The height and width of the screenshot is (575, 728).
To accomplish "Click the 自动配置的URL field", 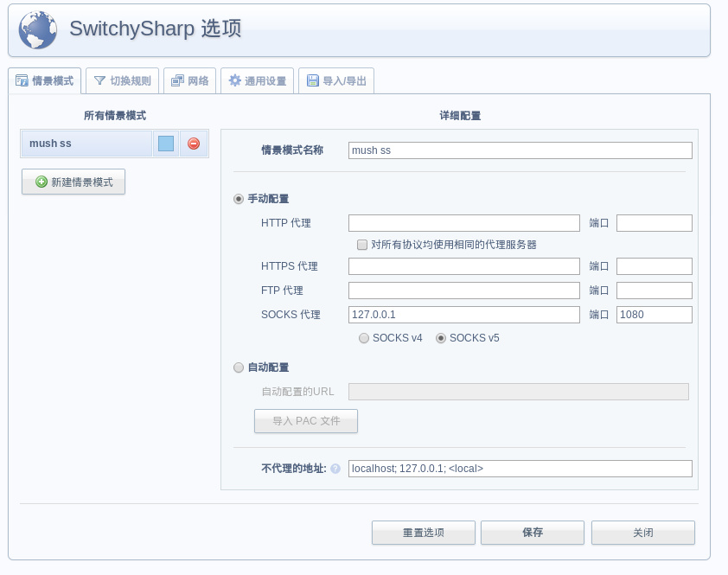I will pos(519,392).
